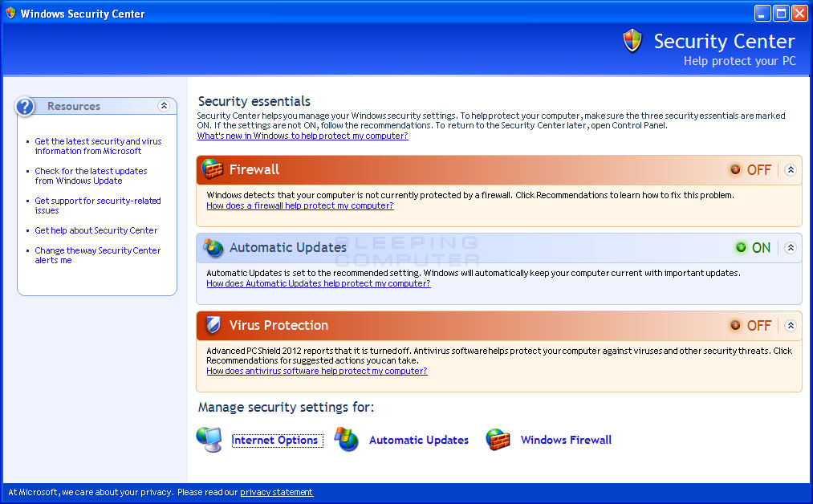Open the privacy statement link
813x504 pixels.
pyautogui.click(x=276, y=492)
